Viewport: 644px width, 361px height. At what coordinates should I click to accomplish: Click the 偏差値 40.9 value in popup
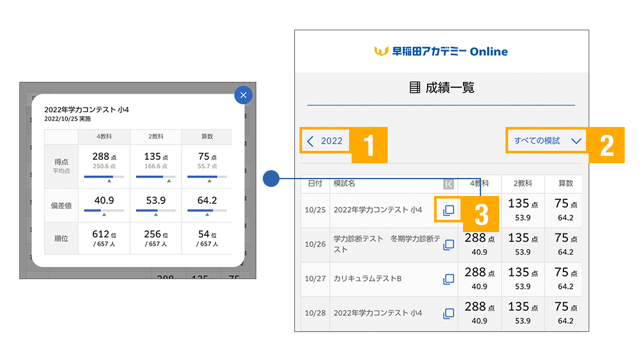click(x=104, y=200)
